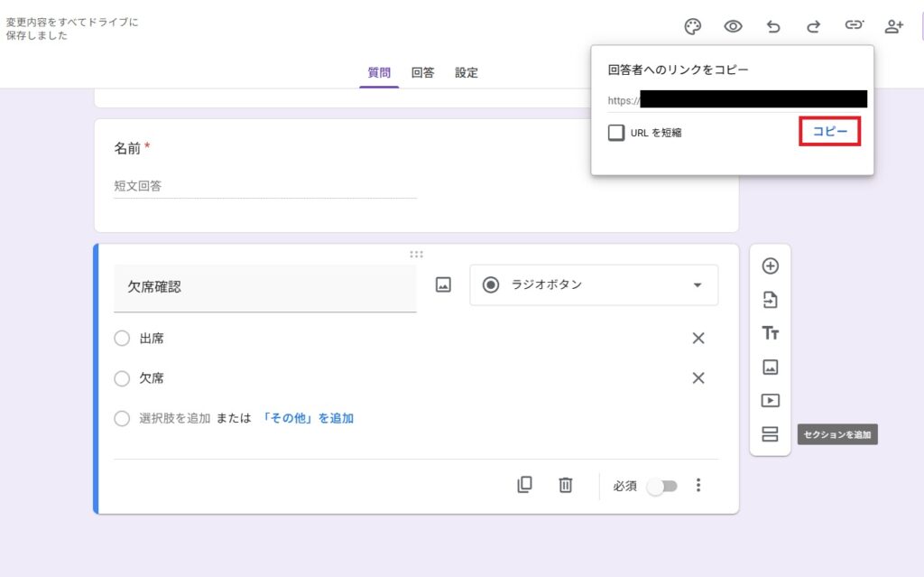
Task: Add a new question with plus icon
Action: coord(770,266)
